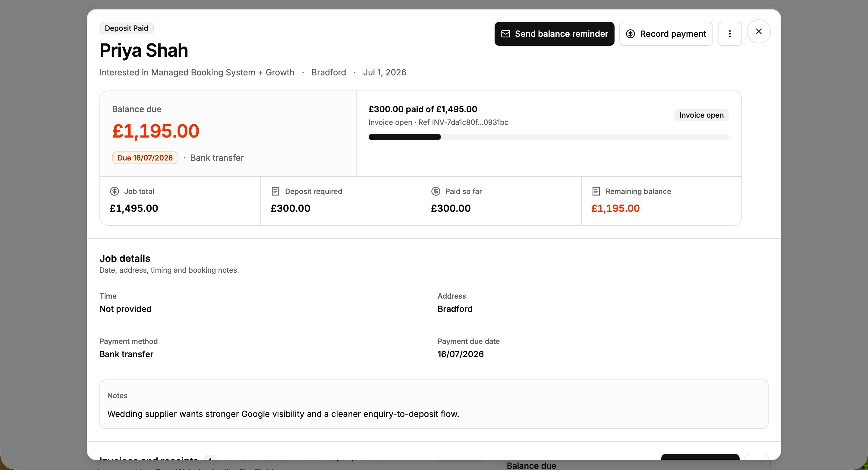The width and height of the screenshot is (868, 470).
Task: Click the Due 16/07/2026 badge
Action: click(x=145, y=158)
